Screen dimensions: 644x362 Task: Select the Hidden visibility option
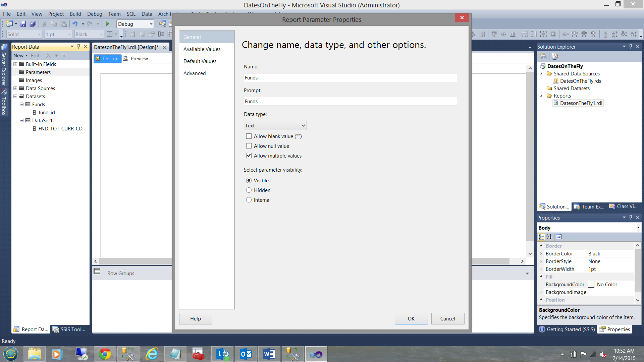point(249,190)
